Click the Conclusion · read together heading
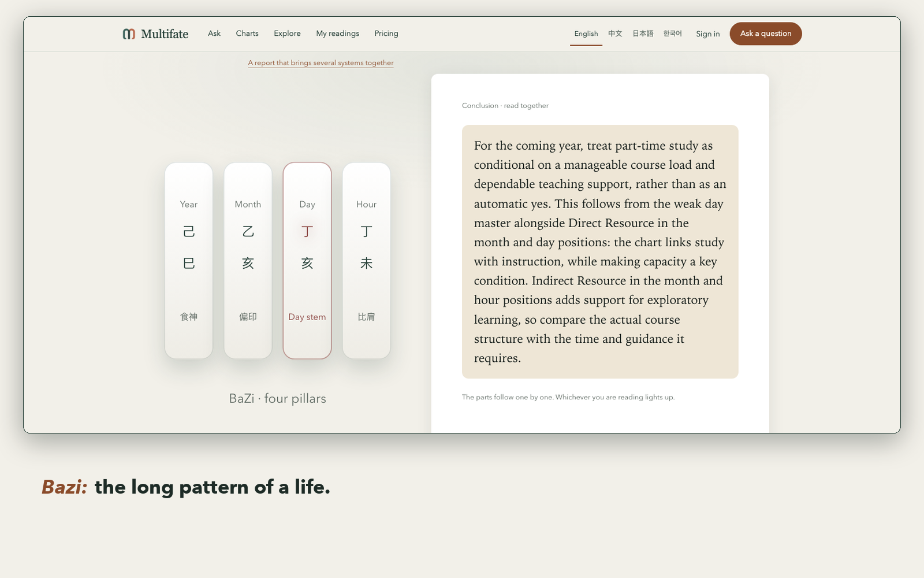The image size is (924, 578). pyautogui.click(x=505, y=106)
